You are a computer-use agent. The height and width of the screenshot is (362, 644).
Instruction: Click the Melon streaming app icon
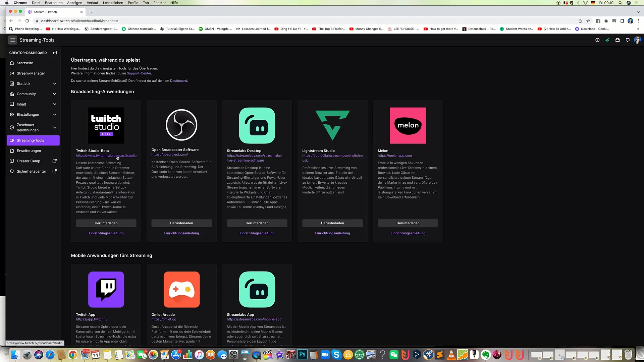408,125
